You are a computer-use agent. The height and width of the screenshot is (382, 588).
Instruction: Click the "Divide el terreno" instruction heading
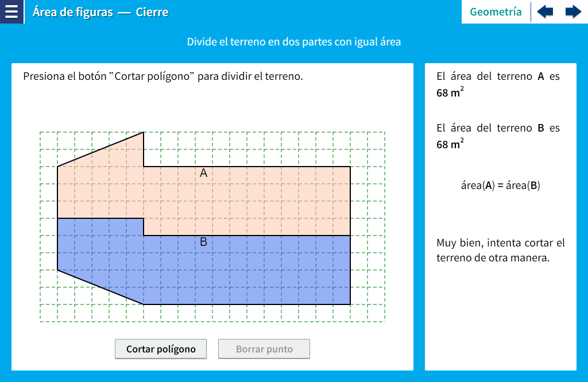[293, 42]
